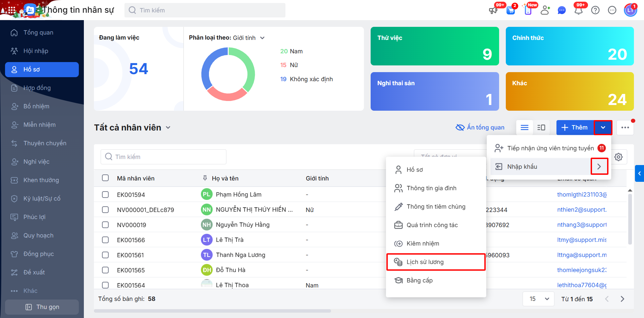This screenshot has width=644, height=318.
Task: Open the chat messenger icon
Action: 561,10
